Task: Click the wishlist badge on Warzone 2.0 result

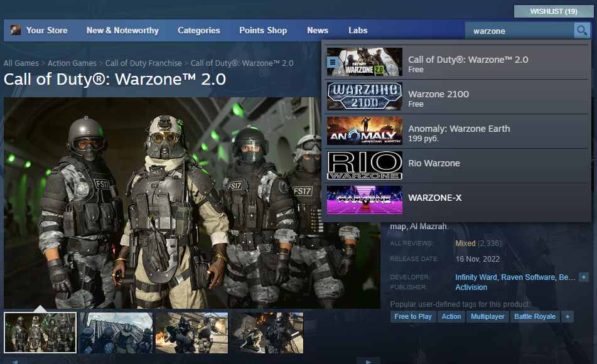Action: 333,62
